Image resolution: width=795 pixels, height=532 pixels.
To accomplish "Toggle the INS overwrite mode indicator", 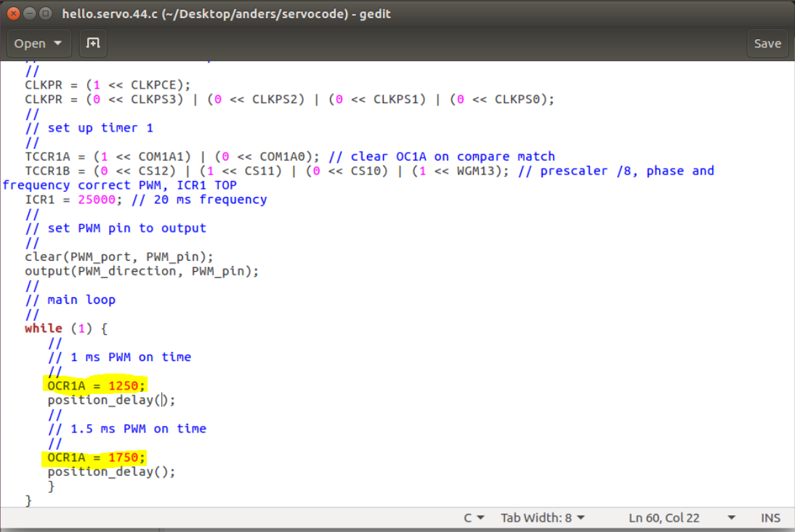I will coord(770,517).
